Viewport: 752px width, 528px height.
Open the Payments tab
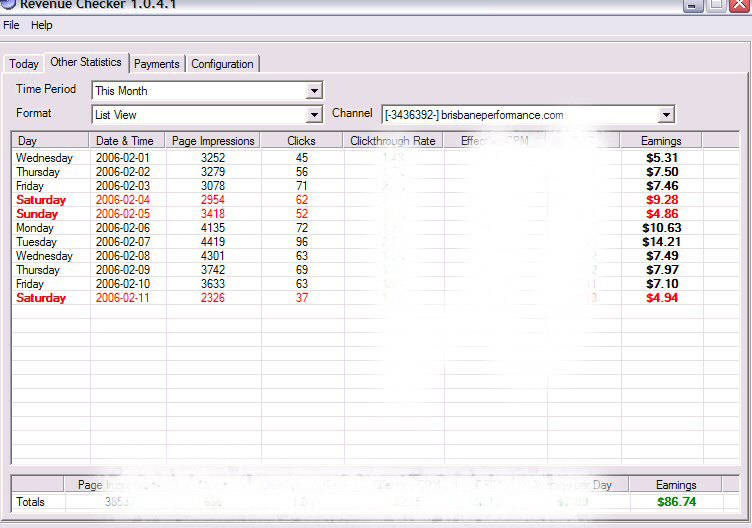pos(157,64)
